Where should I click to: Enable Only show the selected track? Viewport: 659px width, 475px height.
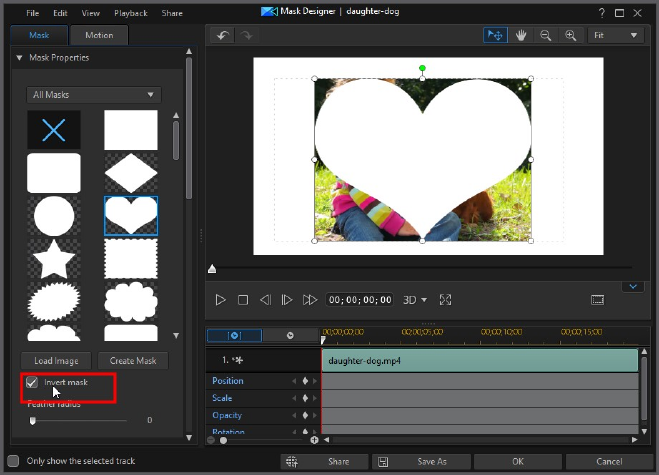(x=13, y=461)
